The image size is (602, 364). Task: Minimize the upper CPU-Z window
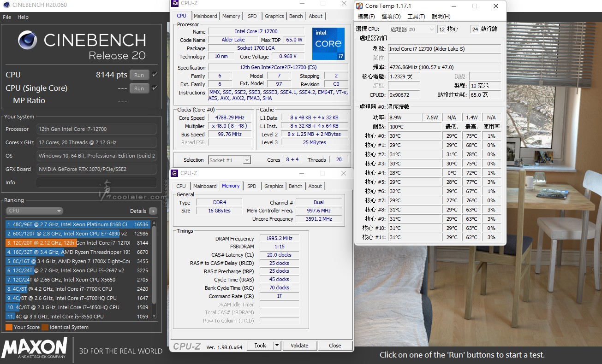click(x=302, y=4)
